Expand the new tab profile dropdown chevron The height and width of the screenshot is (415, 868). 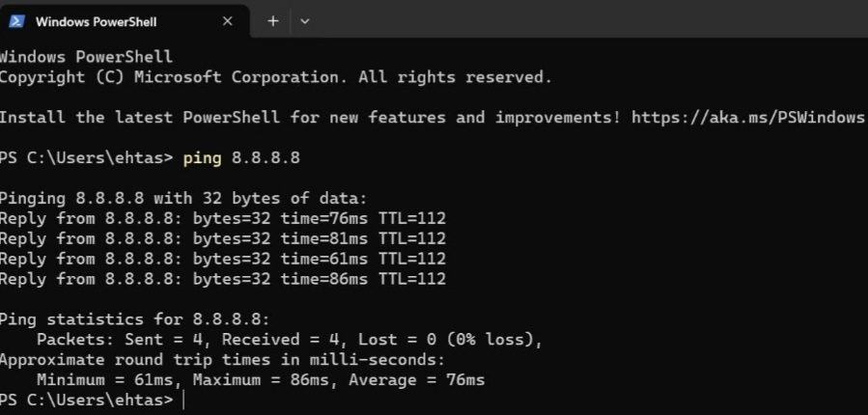click(x=305, y=20)
